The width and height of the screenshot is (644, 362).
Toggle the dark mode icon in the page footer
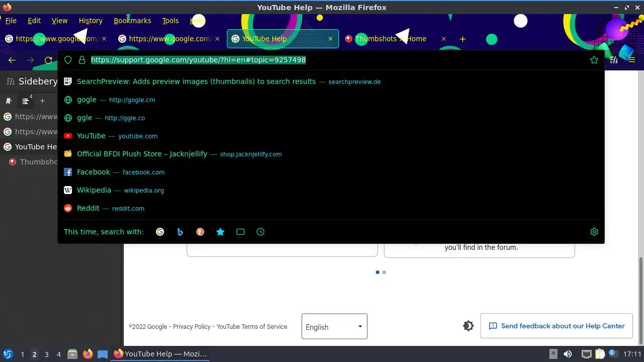pos(468,326)
